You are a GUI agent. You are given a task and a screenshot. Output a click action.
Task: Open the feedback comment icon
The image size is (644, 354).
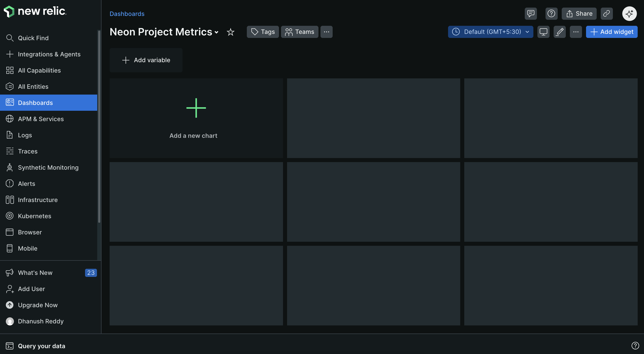pyautogui.click(x=531, y=13)
